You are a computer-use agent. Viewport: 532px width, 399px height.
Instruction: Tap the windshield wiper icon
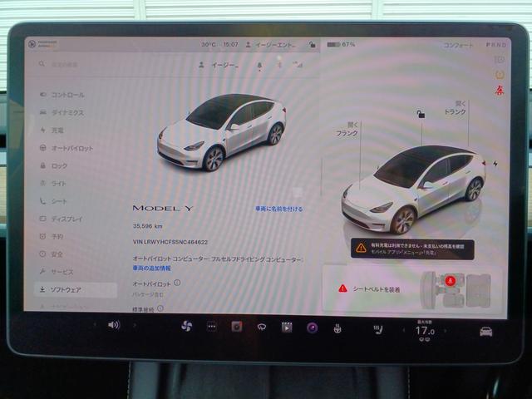(x=262, y=327)
